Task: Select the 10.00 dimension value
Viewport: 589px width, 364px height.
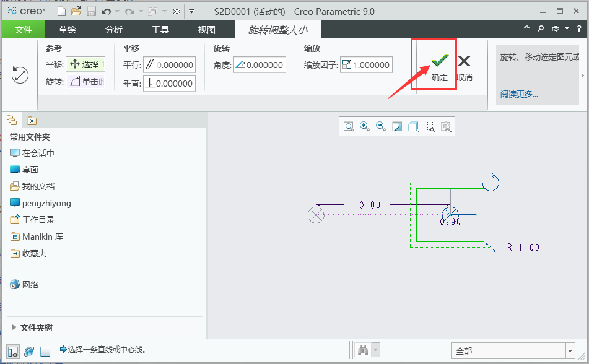Action: pyautogui.click(x=367, y=205)
